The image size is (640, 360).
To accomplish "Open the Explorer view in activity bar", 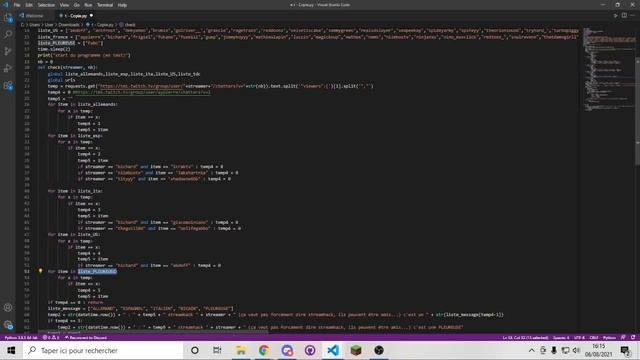I will pyautogui.click(x=8, y=18).
